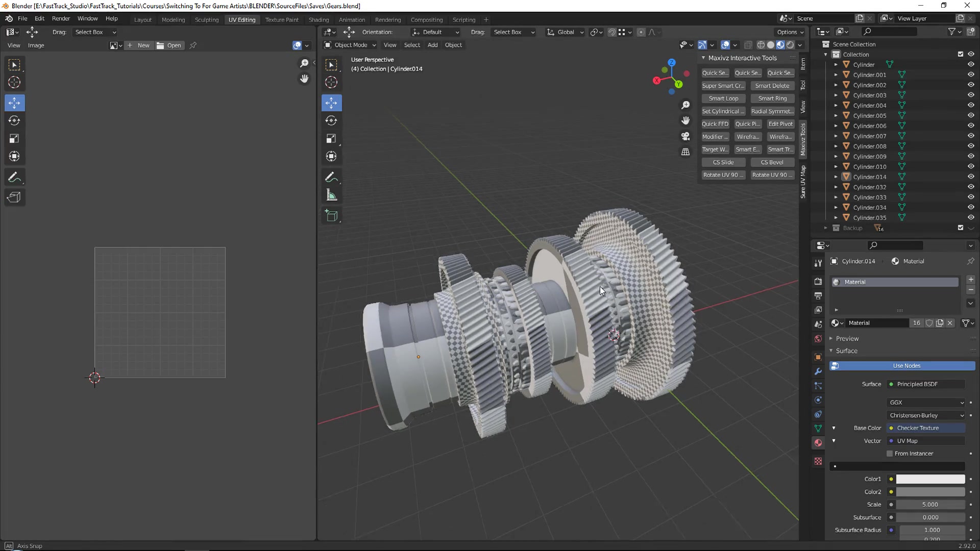The image size is (980, 551).
Task: Click the Color2 grey swatch
Action: pyautogui.click(x=930, y=492)
